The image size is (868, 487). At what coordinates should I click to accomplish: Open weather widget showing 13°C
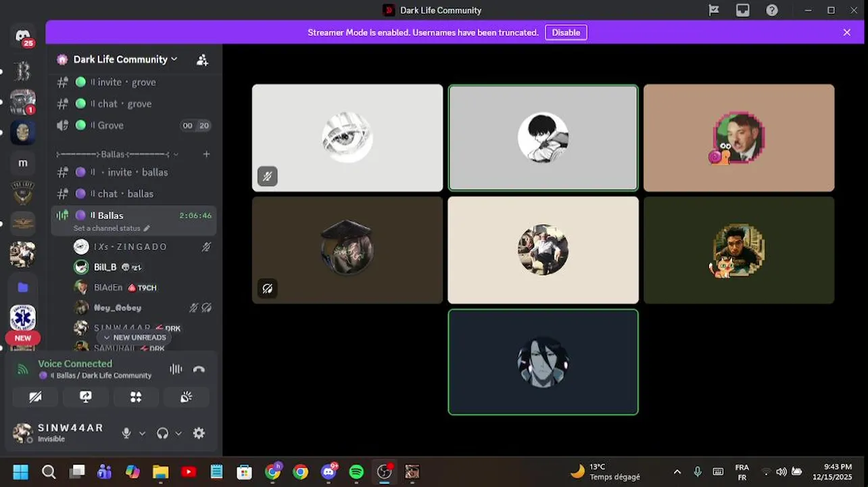pos(606,471)
